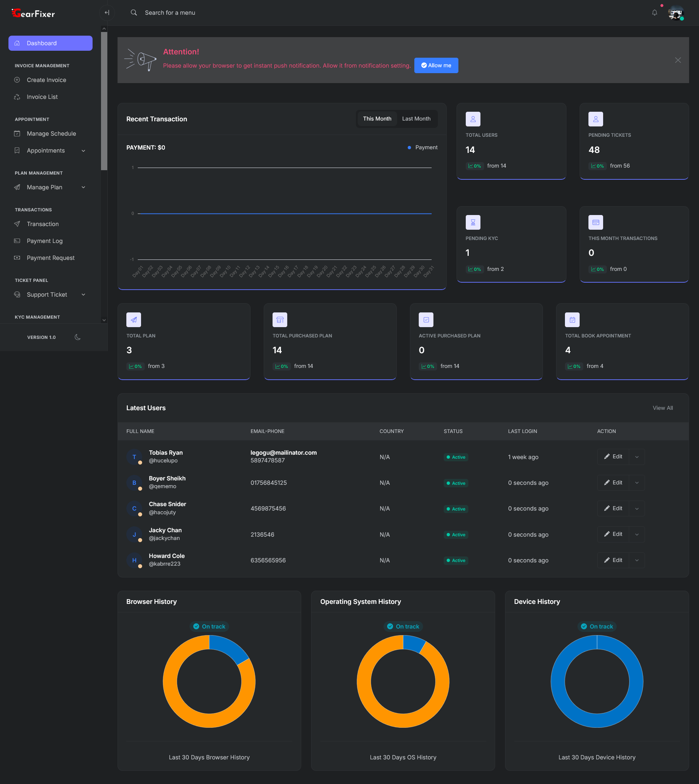Viewport: 699px width, 784px height.
Task: Open View All latest users
Action: (x=663, y=408)
